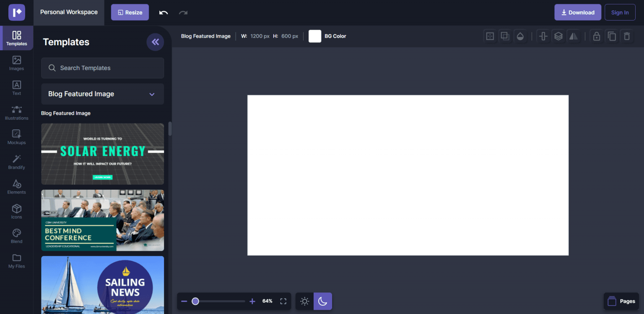
Task: Click the redo arrow icon
Action: [x=183, y=13]
